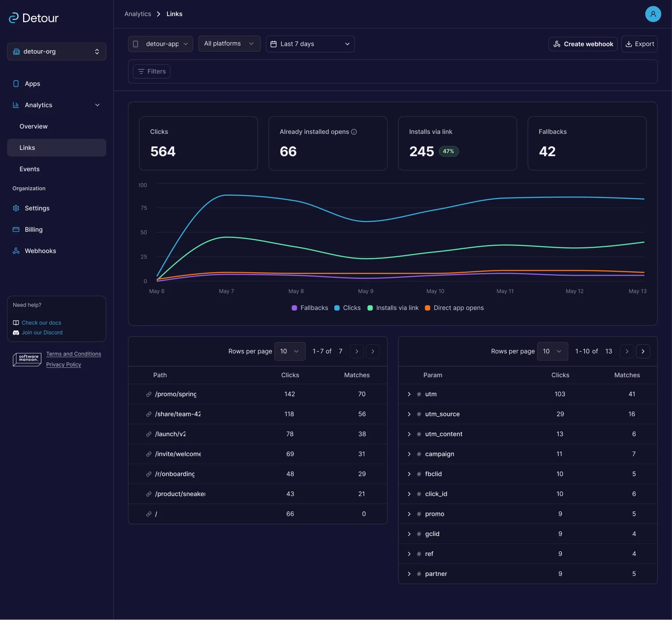Expand the ref parameter row
The image size is (672, 620).
tap(409, 554)
